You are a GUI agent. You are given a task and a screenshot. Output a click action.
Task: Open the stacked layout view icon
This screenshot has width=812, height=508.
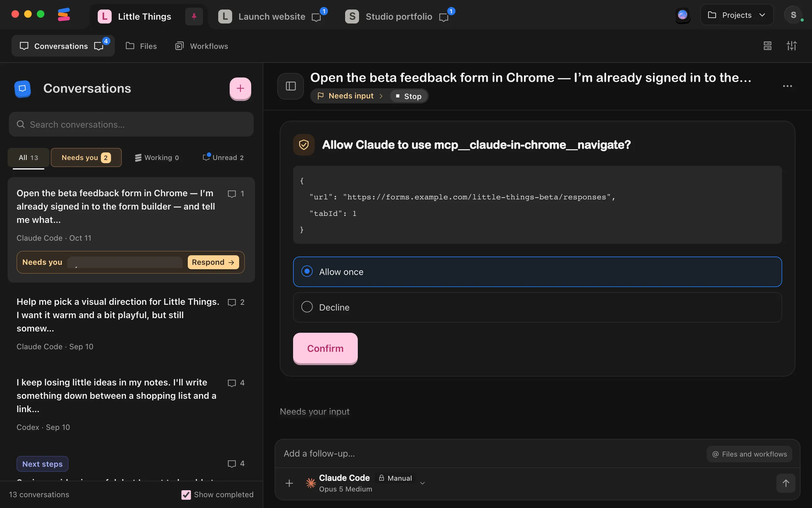pos(767,46)
